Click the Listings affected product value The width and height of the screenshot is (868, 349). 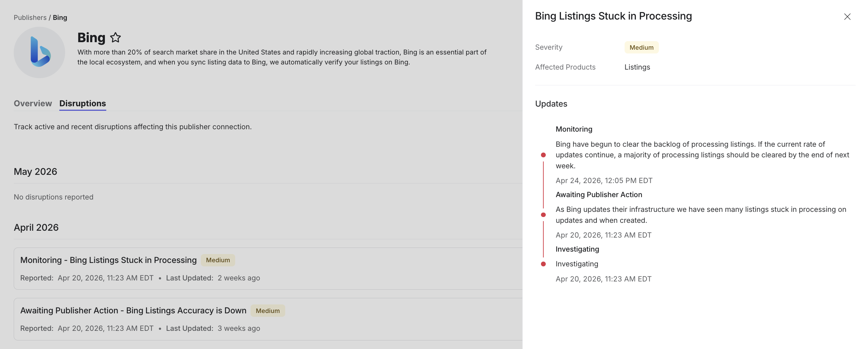click(637, 67)
